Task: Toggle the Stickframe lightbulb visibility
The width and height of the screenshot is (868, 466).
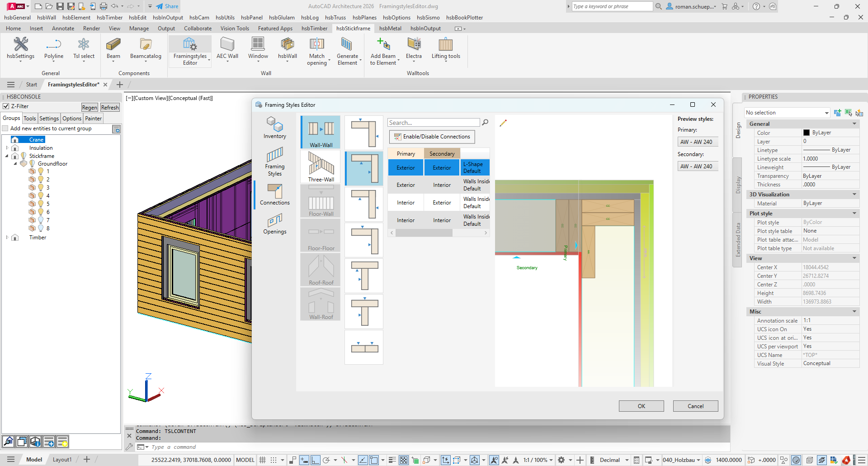Action: click(24, 156)
